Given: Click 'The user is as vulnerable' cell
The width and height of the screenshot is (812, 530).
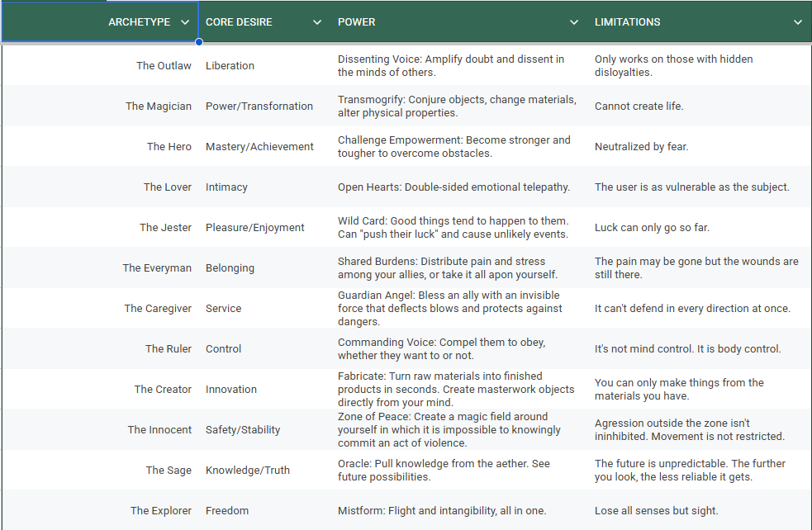Looking at the screenshot, I should tap(700, 187).
